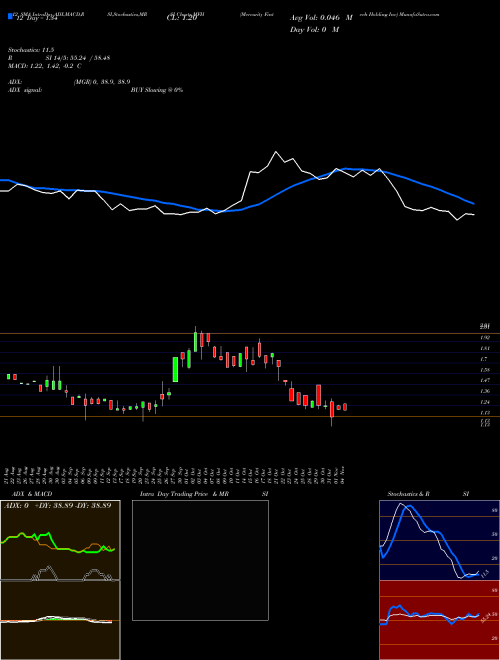The height and width of the screenshot is (660, 500).
Task: Click the 1.58 price axis label
Action: coord(483,370)
